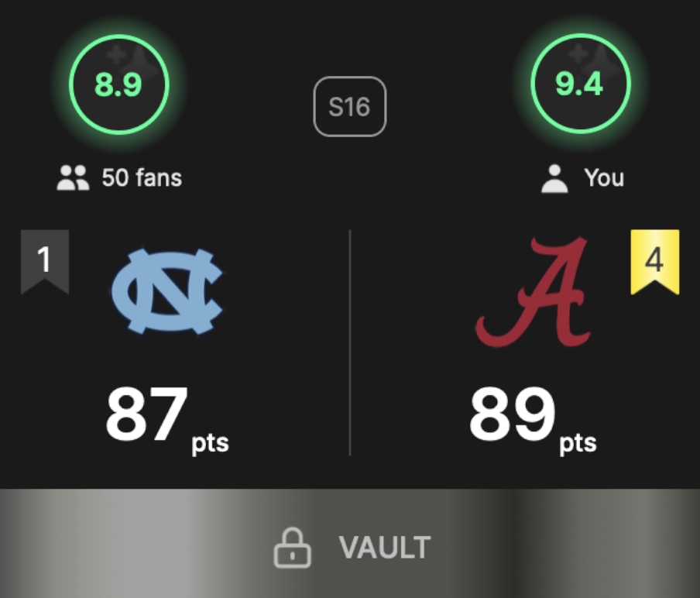Click the fans group icon
Image resolution: width=700 pixels, height=598 pixels.
click(x=74, y=177)
